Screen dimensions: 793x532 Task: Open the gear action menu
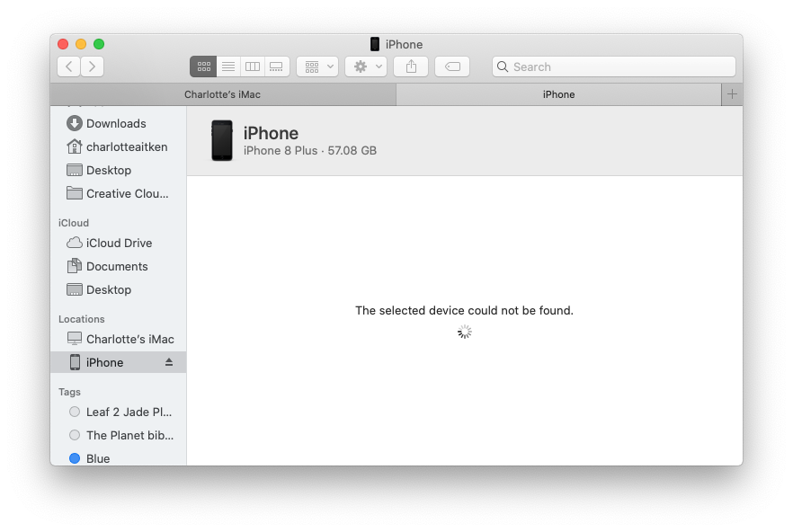[366, 66]
